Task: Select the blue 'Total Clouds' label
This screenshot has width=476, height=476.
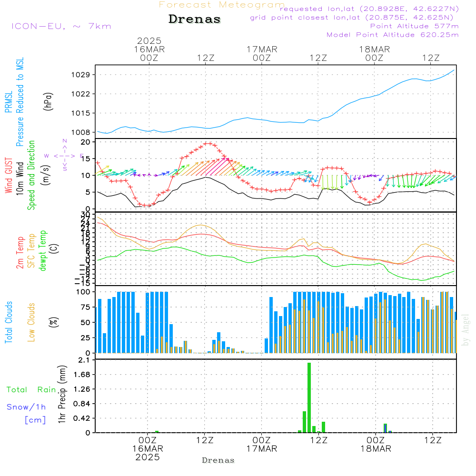Action: [x=9, y=322]
